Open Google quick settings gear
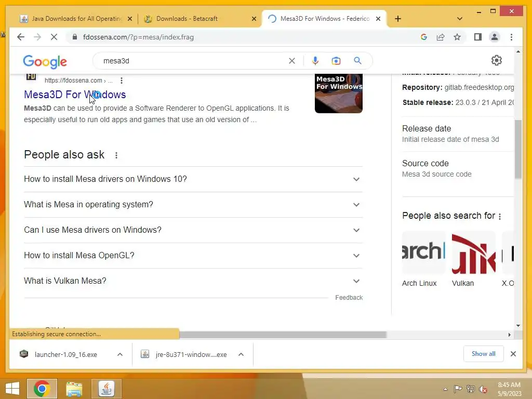Image resolution: width=532 pixels, height=399 pixels. click(x=496, y=60)
